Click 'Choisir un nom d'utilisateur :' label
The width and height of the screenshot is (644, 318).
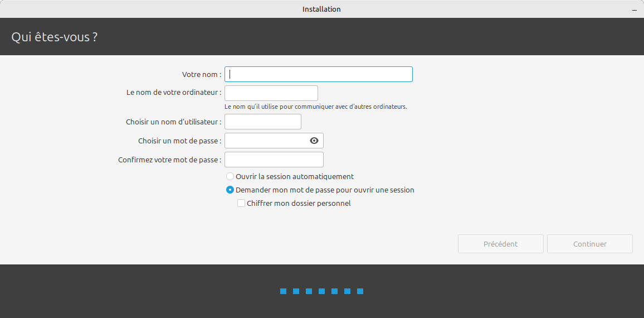click(x=174, y=122)
